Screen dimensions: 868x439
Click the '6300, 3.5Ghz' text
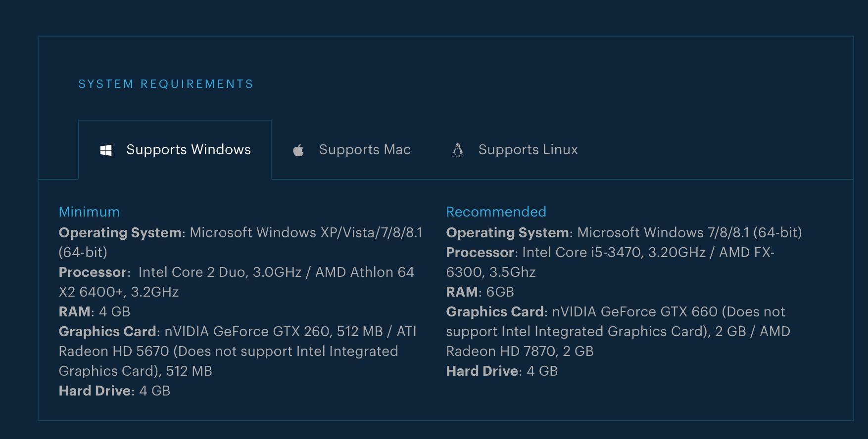(491, 272)
